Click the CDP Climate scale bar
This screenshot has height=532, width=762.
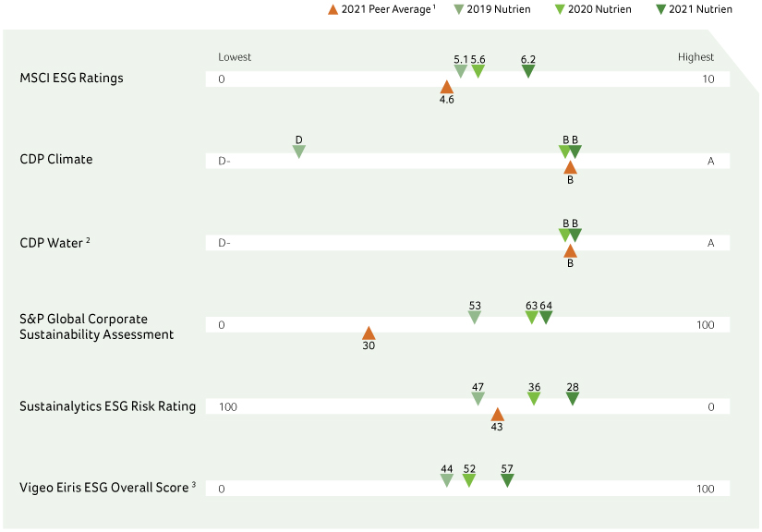click(x=416, y=162)
